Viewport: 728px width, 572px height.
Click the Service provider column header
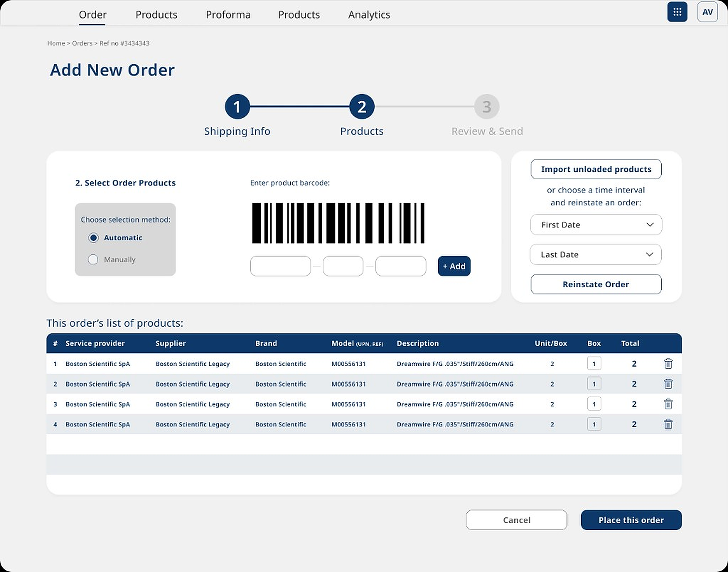click(x=95, y=343)
